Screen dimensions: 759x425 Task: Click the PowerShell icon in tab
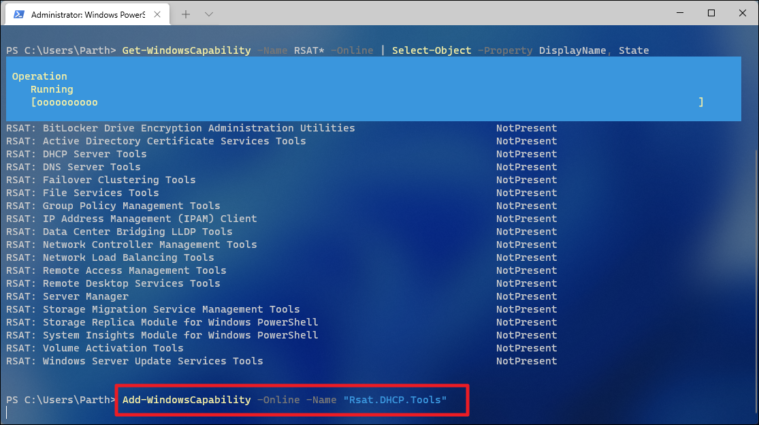click(x=19, y=15)
